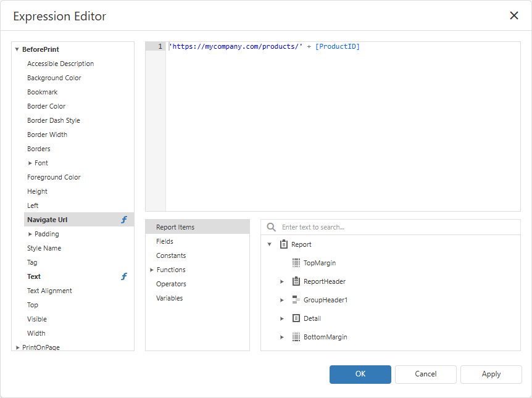The height and width of the screenshot is (398, 532).
Task: Select the Visible property
Action: 79,319
